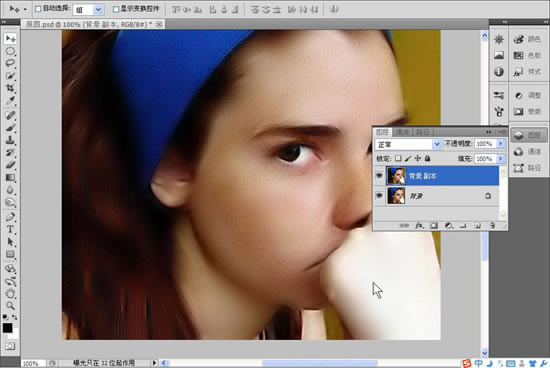Open the 颜色 panel button
The width and height of the screenshot is (550, 368).
[x=528, y=39]
